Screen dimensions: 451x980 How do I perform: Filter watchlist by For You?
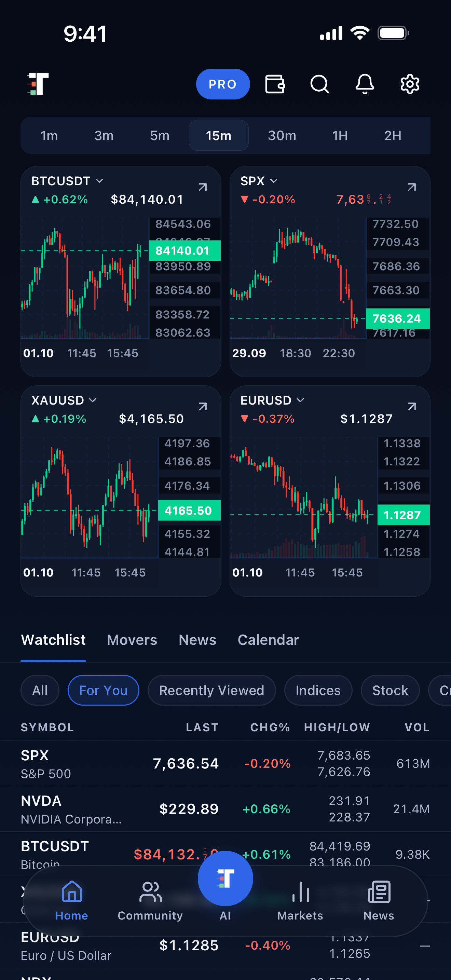[x=104, y=690]
